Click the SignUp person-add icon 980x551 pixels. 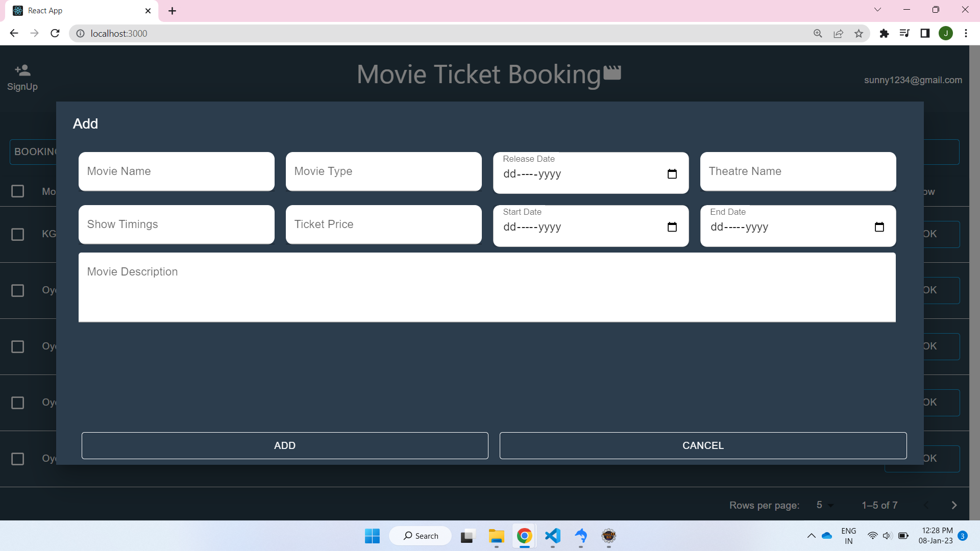[22, 70]
